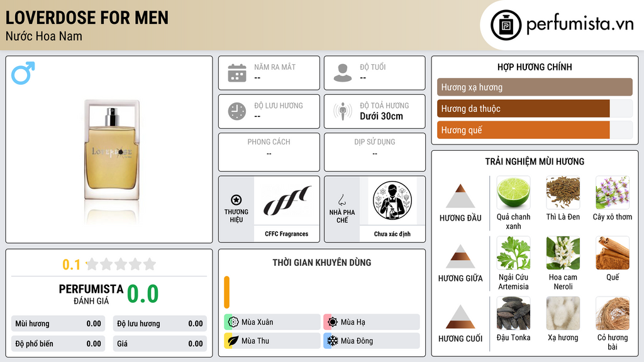Select the Mùa Xuân season chip

pos(272,322)
